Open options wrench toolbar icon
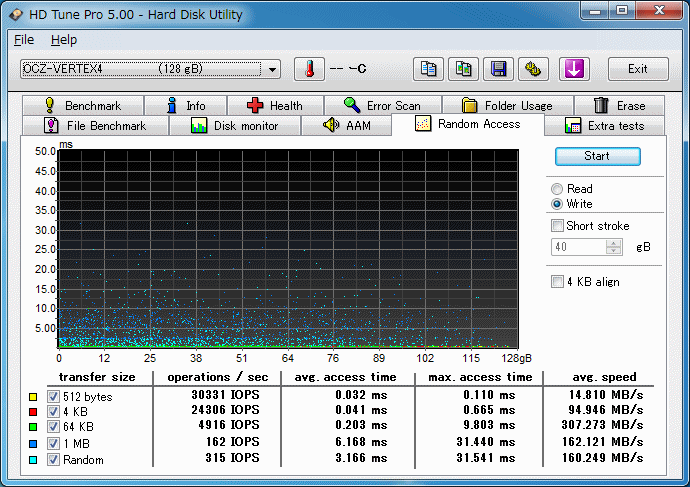Screen dimensions: 690x487 [533, 69]
